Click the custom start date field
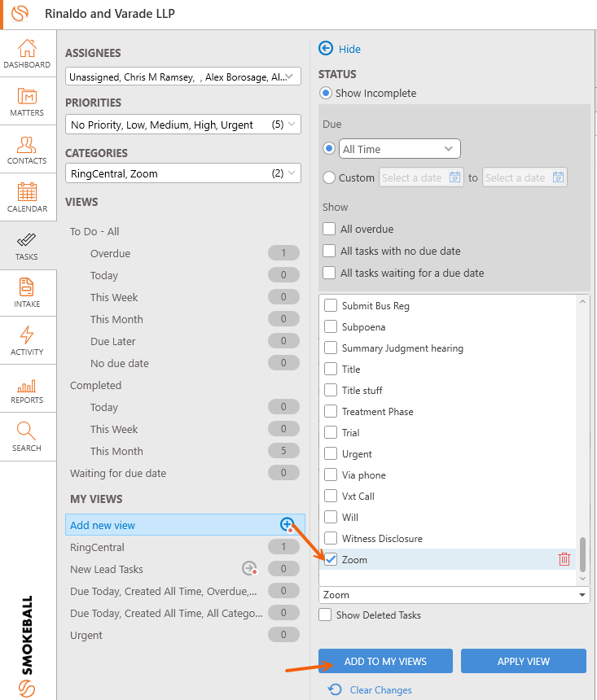 tap(421, 177)
